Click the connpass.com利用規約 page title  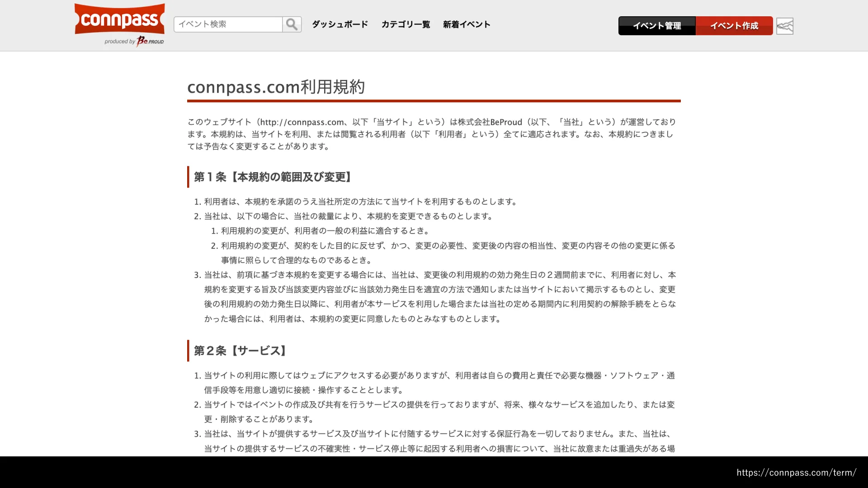pyautogui.click(x=276, y=87)
